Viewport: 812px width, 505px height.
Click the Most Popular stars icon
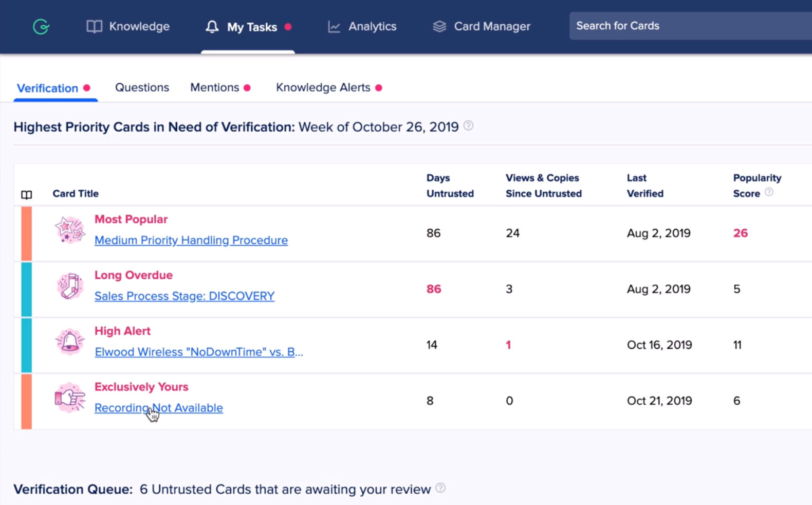70,229
